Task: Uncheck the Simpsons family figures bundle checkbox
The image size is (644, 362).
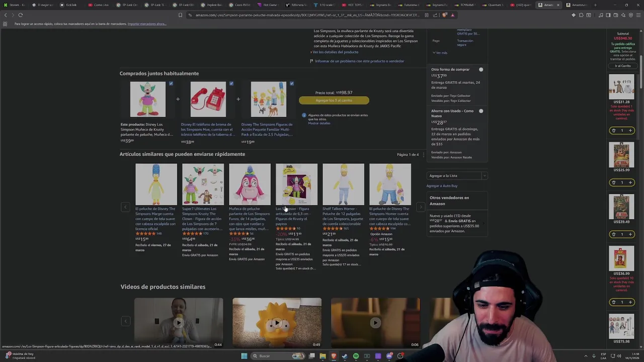Action: pyautogui.click(x=292, y=83)
